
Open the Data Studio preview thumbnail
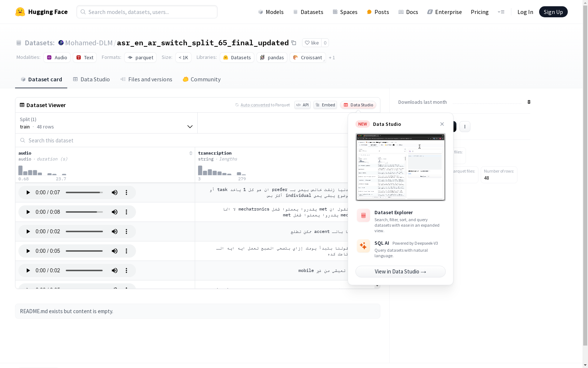(x=401, y=167)
